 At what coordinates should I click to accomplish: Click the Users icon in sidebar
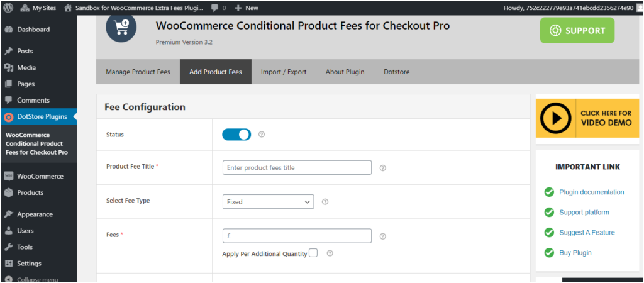click(x=9, y=231)
